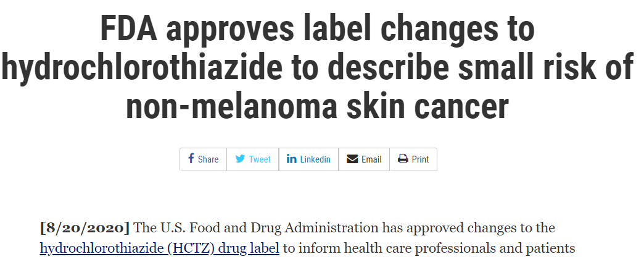
Task: Share the article via Share label
Action: click(x=208, y=159)
